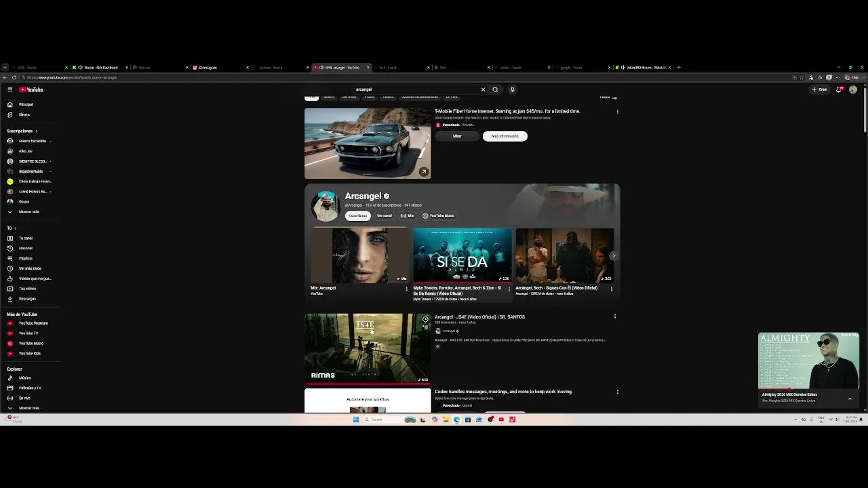
Task: Open external link arrow on car ad
Action: [424, 172]
